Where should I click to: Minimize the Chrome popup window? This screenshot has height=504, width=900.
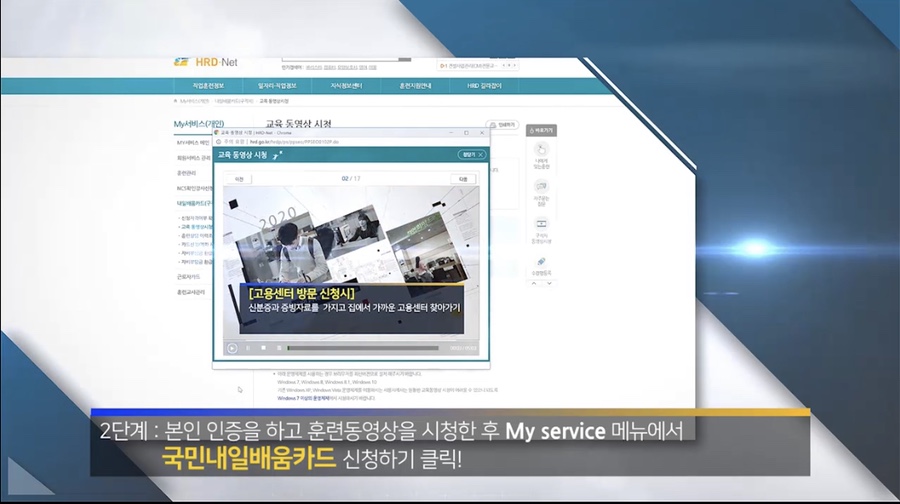pos(451,133)
